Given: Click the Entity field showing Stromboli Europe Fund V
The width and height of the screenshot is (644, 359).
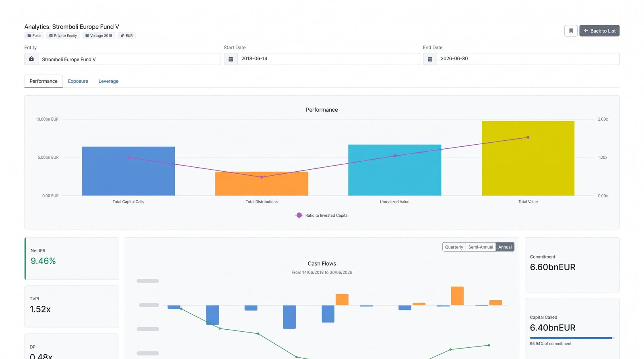Looking at the screenshot, I should (129, 59).
